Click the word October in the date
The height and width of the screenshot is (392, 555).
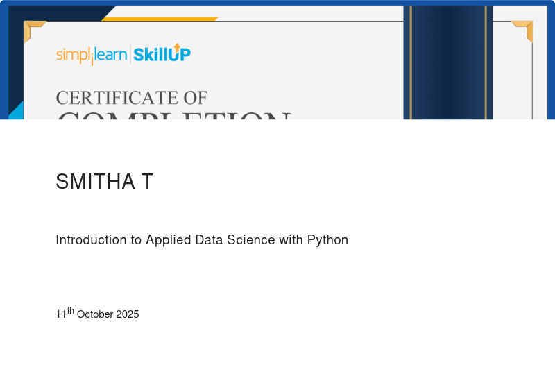click(x=95, y=314)
